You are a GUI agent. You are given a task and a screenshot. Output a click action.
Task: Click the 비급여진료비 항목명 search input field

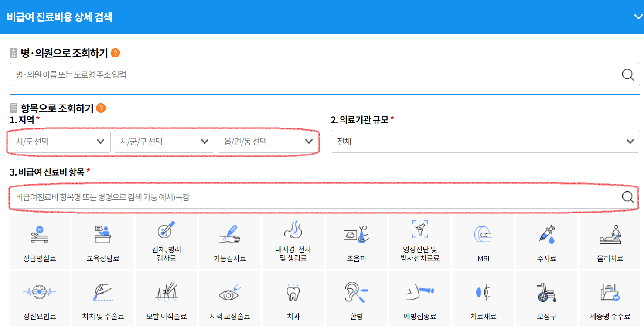pos(305,197)
